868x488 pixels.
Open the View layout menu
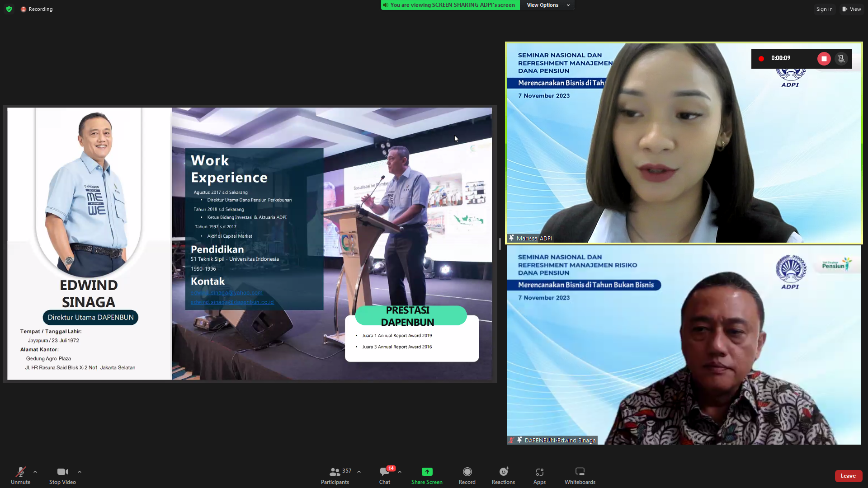(851, 9)
